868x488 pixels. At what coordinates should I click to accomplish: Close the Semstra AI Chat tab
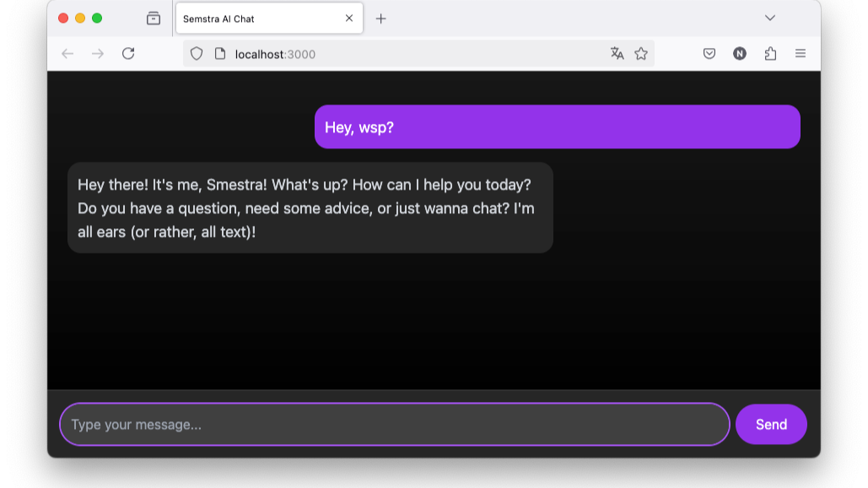tap(349, 19)
